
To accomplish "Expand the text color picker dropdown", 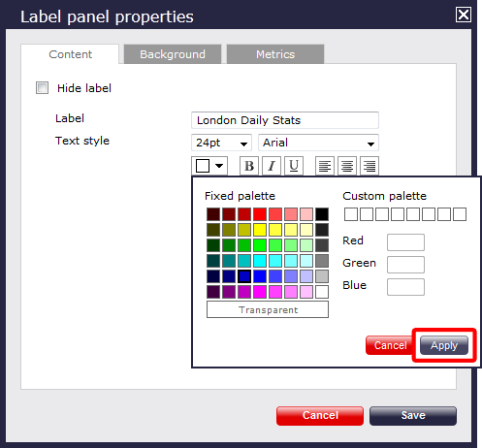I will tap(209, 166).
